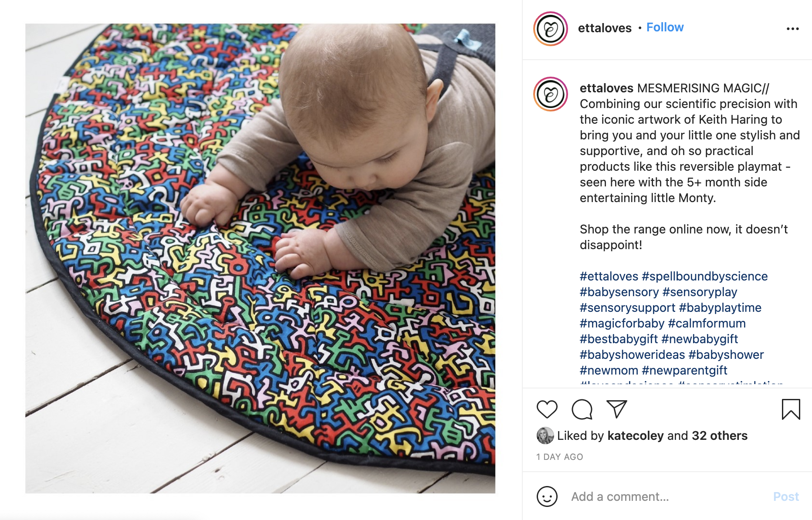Save the post with the bookmark icon
The width and height of the screenshot is (812, 520).
pyautogui.click(x=791, y=409)
